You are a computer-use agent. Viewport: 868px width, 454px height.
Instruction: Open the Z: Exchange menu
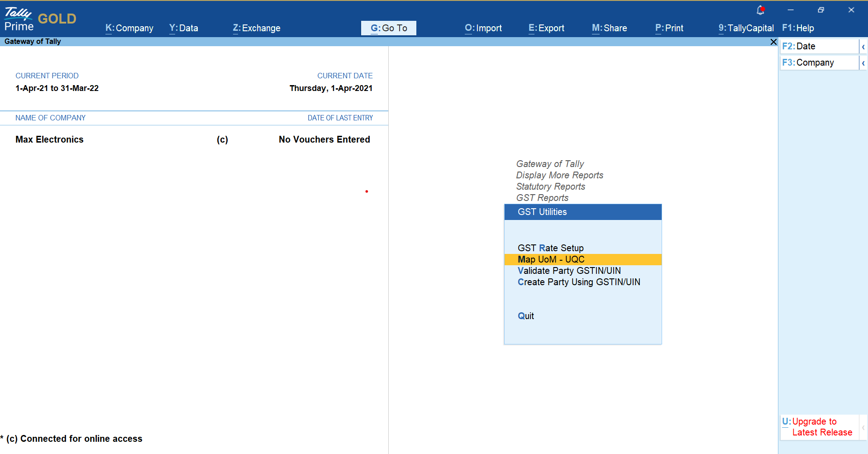pos(257,28)
